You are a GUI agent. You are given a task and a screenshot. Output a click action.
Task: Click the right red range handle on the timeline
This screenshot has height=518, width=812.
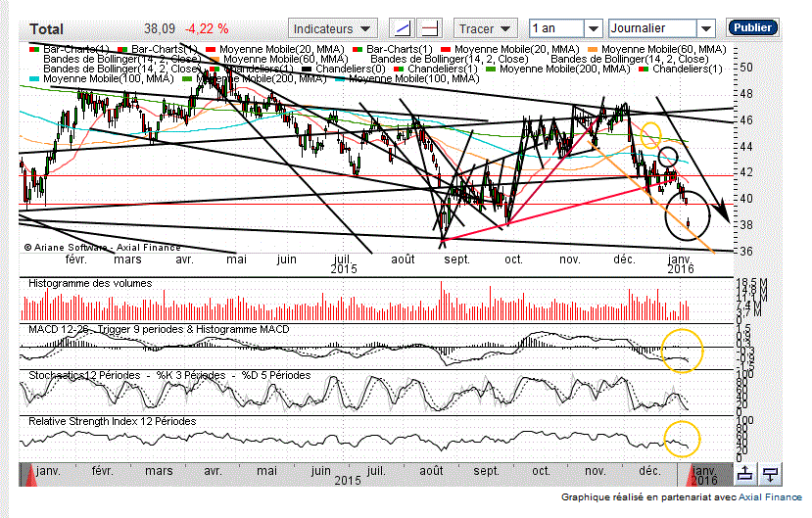pyautogui.click(x=692, y=475)
